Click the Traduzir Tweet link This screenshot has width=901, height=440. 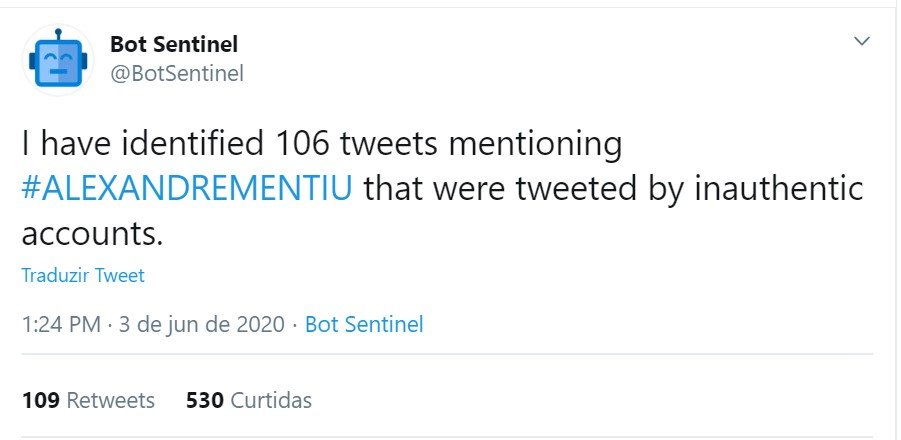coord(83,276)
